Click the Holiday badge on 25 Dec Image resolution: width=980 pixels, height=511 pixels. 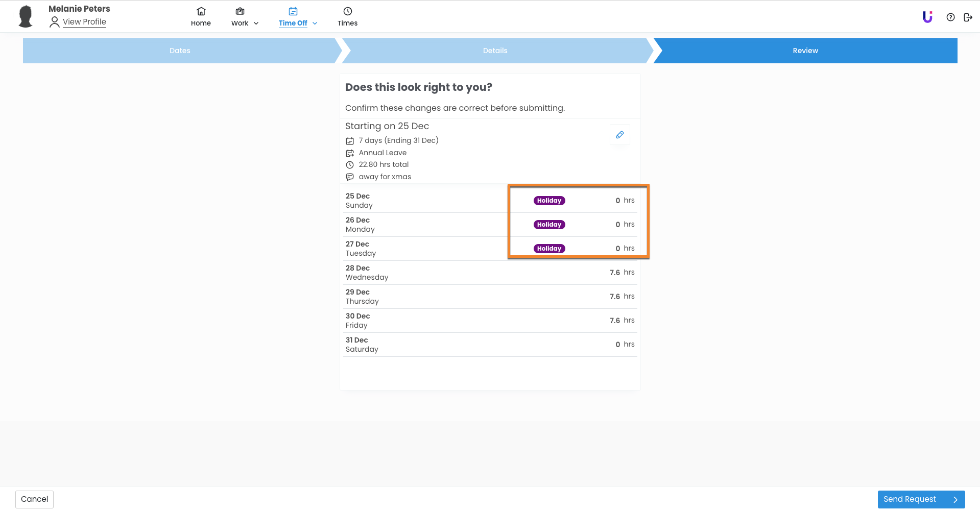pos(549,201)
